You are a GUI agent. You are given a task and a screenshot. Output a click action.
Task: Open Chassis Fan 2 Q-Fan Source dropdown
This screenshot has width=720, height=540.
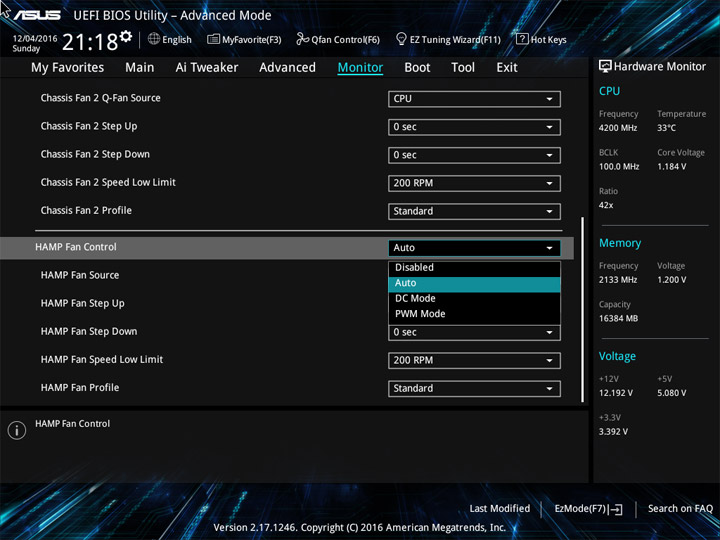[474, 99]
